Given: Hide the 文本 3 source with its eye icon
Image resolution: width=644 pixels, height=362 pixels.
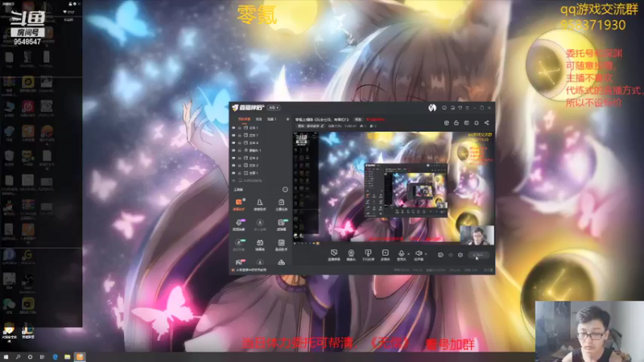Looking at the screenshot, I should [x=233, y=158].
